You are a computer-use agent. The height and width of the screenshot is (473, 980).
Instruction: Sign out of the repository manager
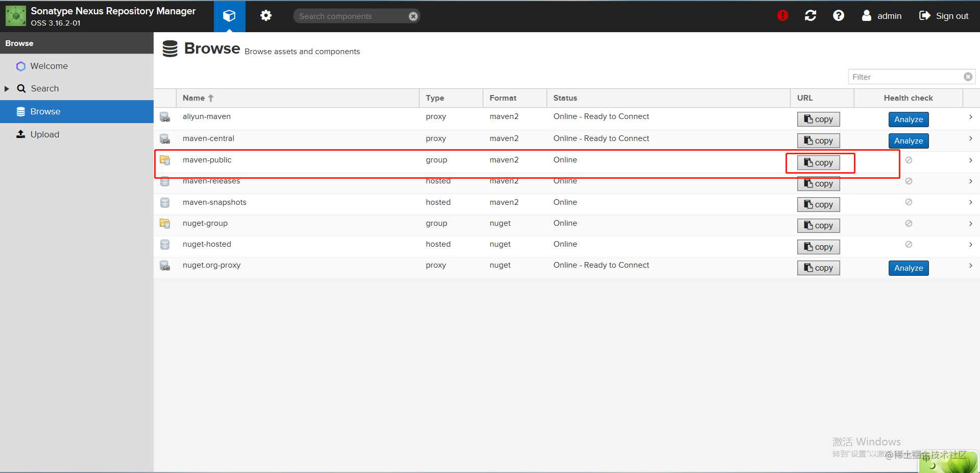click(944, 16)
